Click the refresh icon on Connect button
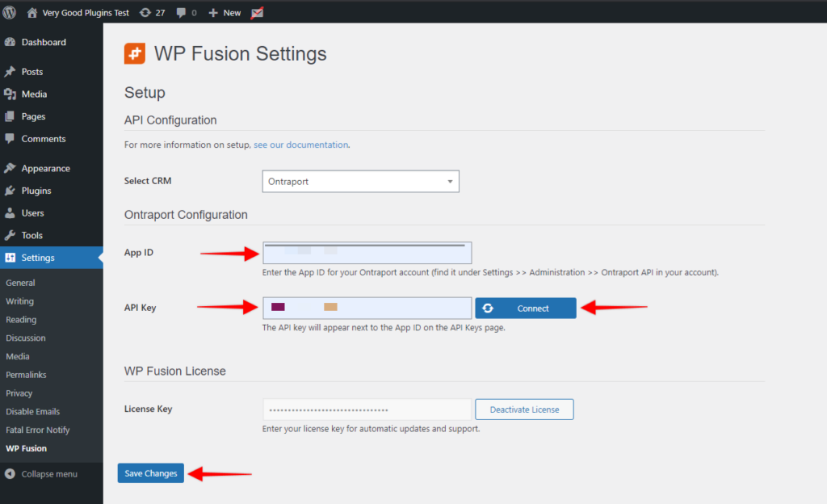The width and height of the screenshot is (827, 504). tap(488, 309)
